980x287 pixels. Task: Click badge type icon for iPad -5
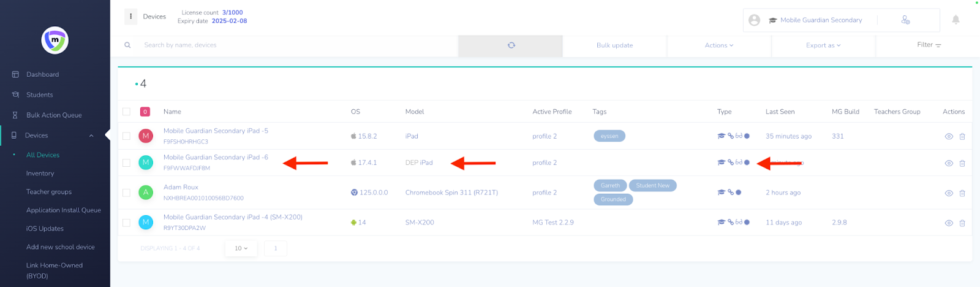click(x=747, y=136)
